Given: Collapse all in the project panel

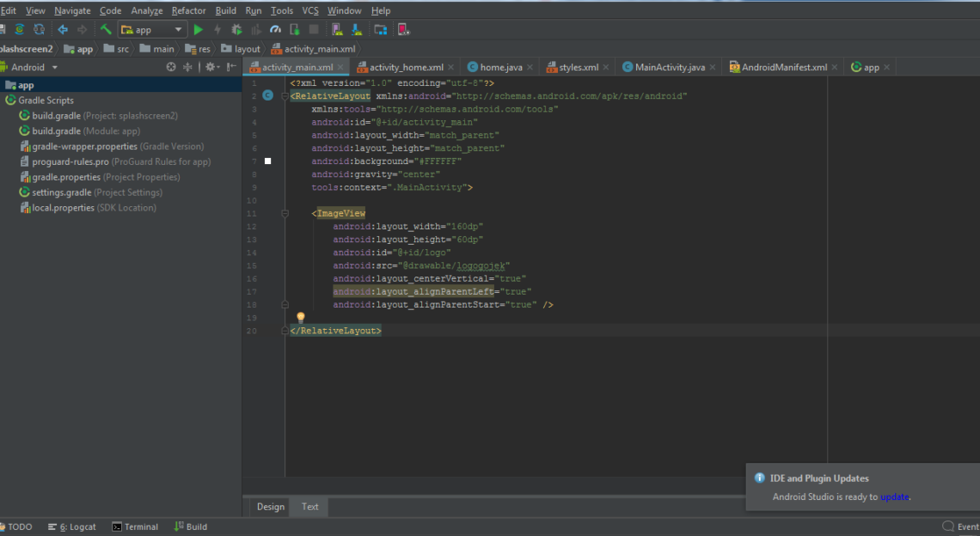Looking at the screenshot, I should [x=187, y=67].
